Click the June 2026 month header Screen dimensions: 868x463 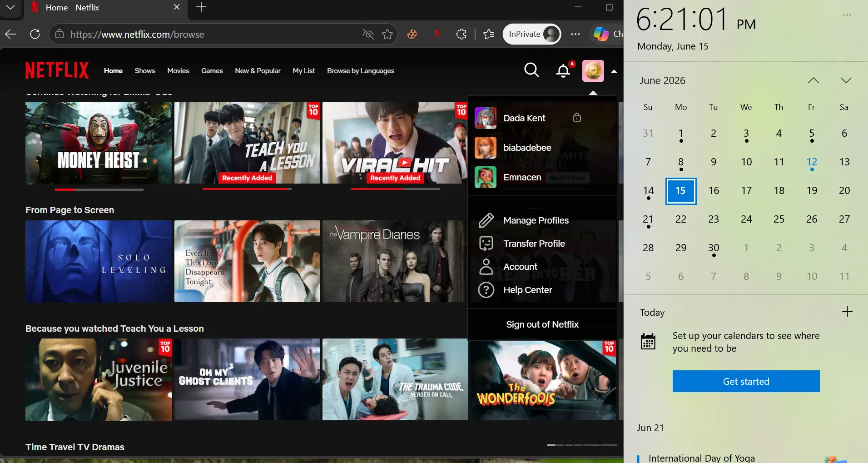tap(662, 80)
